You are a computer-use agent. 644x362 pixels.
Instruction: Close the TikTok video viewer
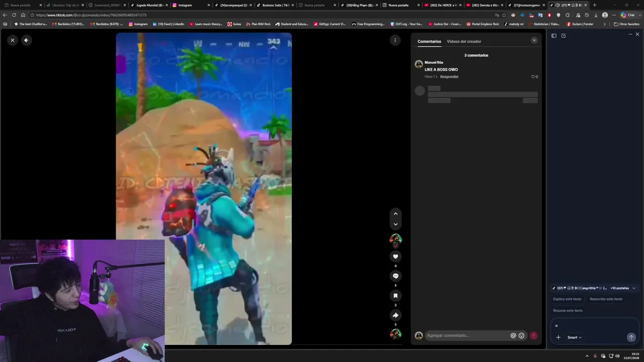[13, 40]
